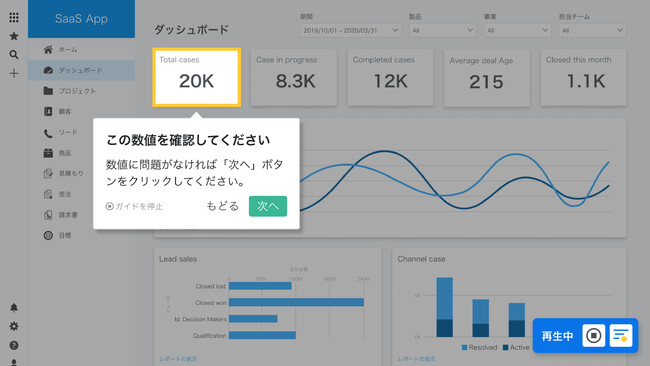
Task: Open the notifications bell icon
Action: click(14, 308)
